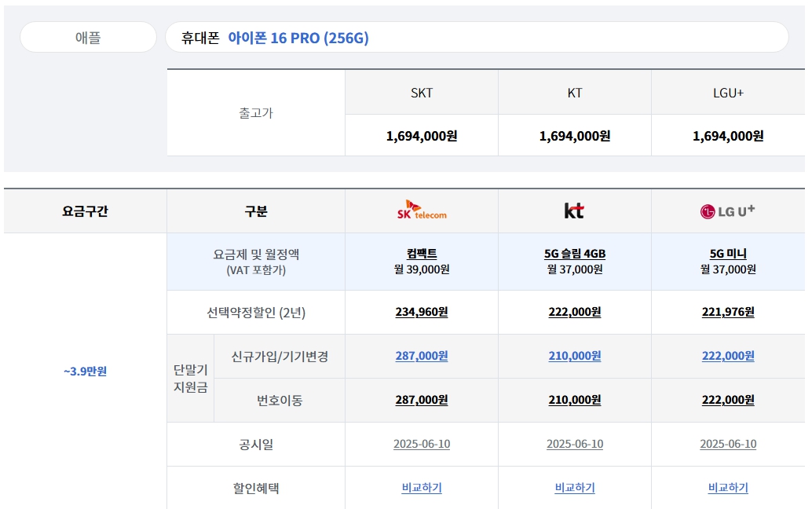Click the 공시일 row label
The width and height of the screenshot is (812, 509).
tap(256, 445)
